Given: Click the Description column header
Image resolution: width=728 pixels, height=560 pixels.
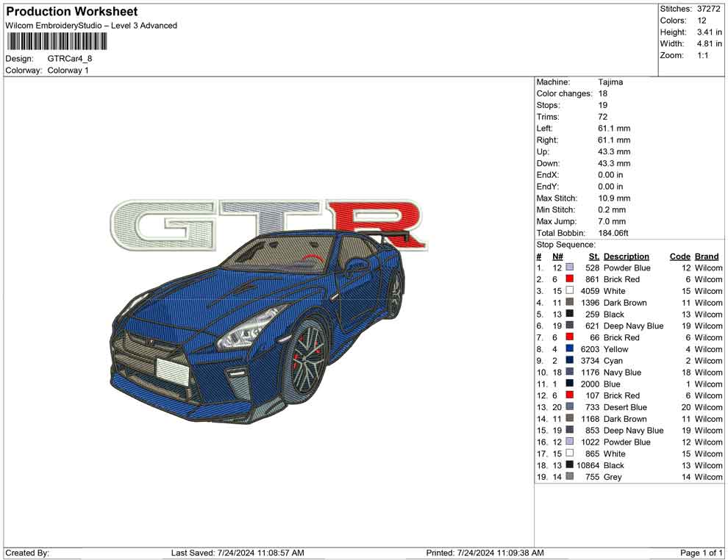Looking at the screenshot, I should (626, 256).
